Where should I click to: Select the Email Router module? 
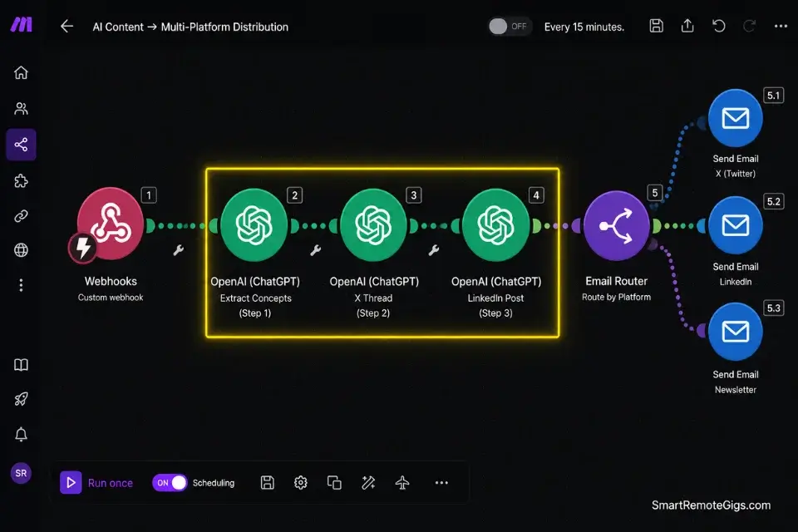[616, 226]
